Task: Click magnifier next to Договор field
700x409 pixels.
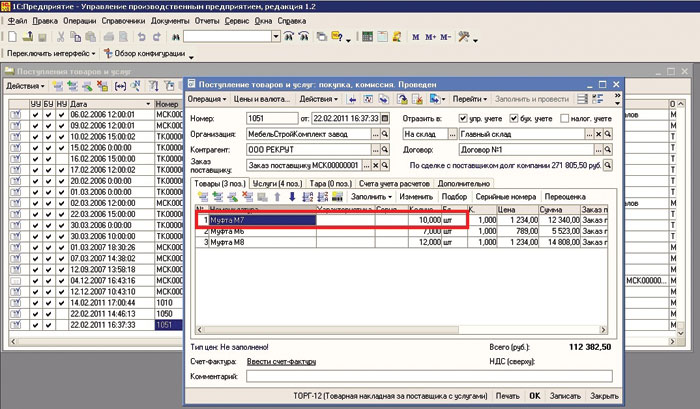Action: 608,150
